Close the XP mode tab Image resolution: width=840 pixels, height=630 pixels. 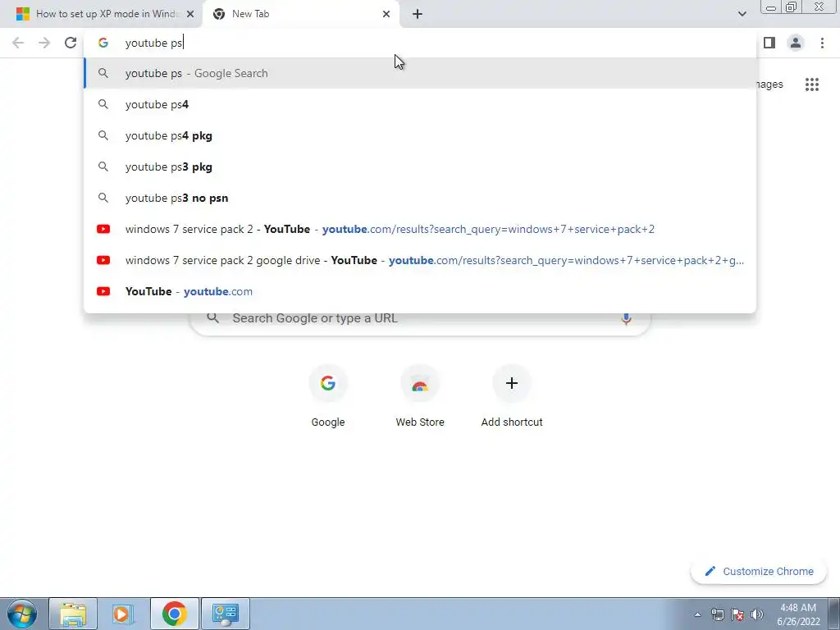[x=190, y=14]
